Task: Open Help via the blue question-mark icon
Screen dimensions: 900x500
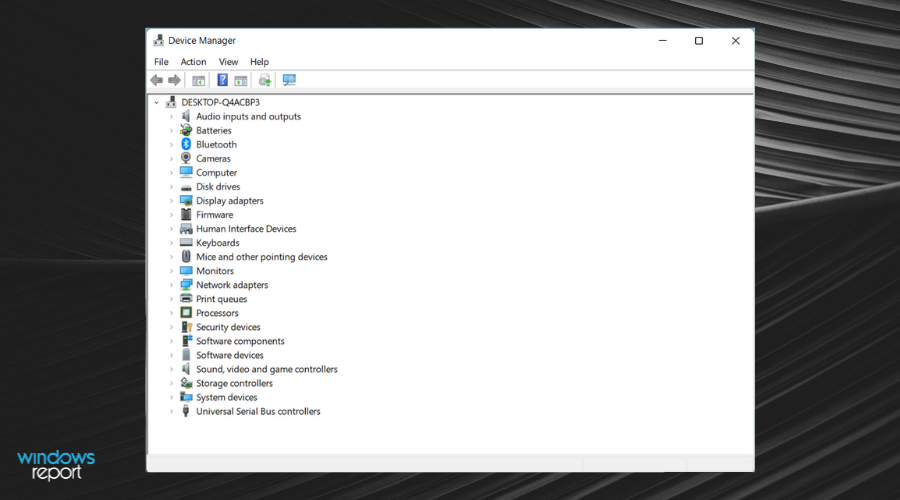Action: (222, 80)
